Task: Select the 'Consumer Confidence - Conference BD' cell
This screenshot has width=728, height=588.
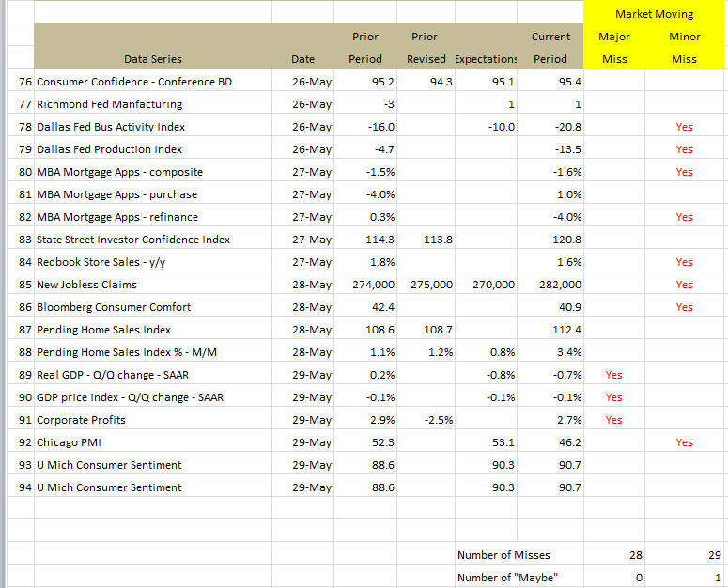Action: click(x=153, y=82)
